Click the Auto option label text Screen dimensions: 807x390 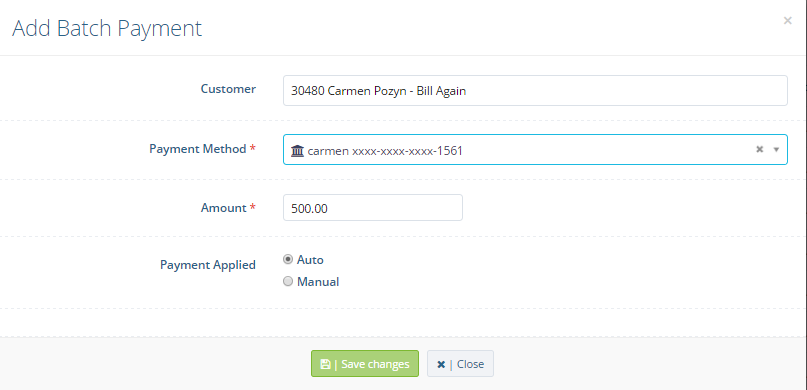[x=310, y=260]
